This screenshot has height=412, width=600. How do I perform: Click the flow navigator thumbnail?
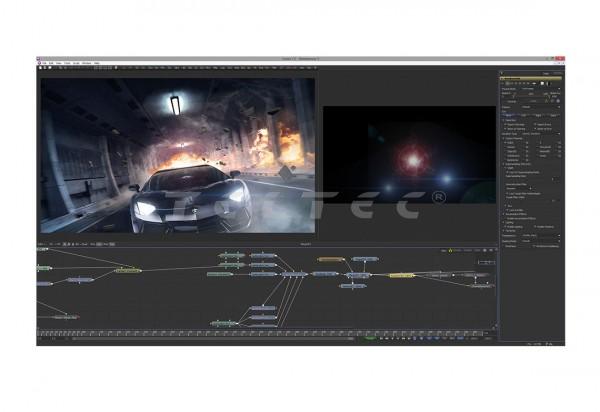coord(487,262)
